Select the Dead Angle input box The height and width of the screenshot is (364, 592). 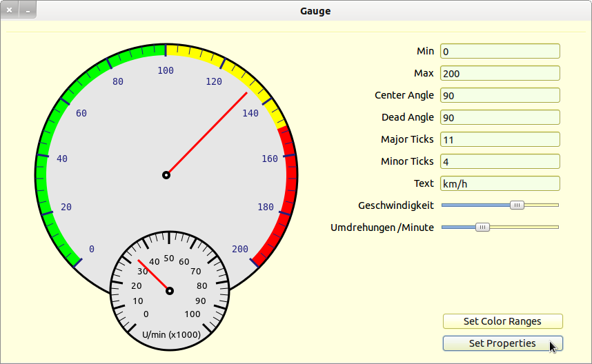tap(500, 117)
